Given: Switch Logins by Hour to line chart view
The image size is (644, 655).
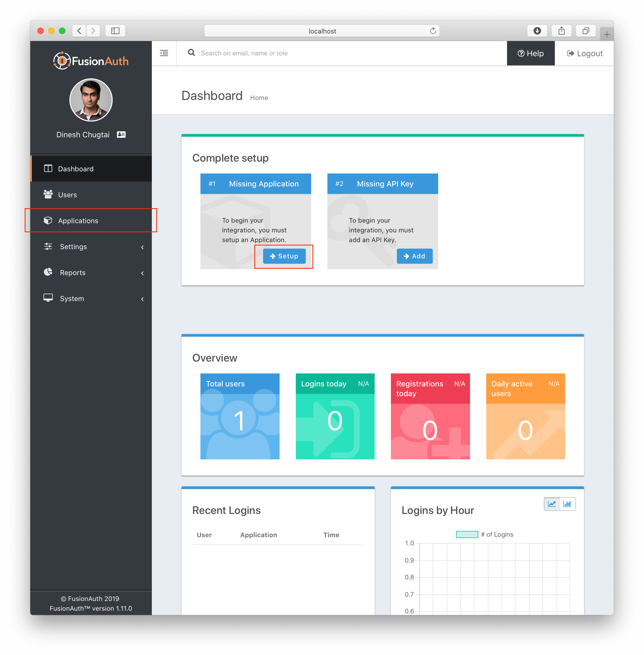Looking at the screenshot, I should click(552, 504).
